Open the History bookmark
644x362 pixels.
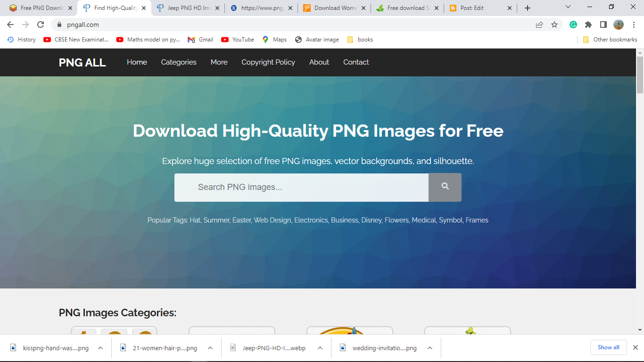click(x=22, y=40)
